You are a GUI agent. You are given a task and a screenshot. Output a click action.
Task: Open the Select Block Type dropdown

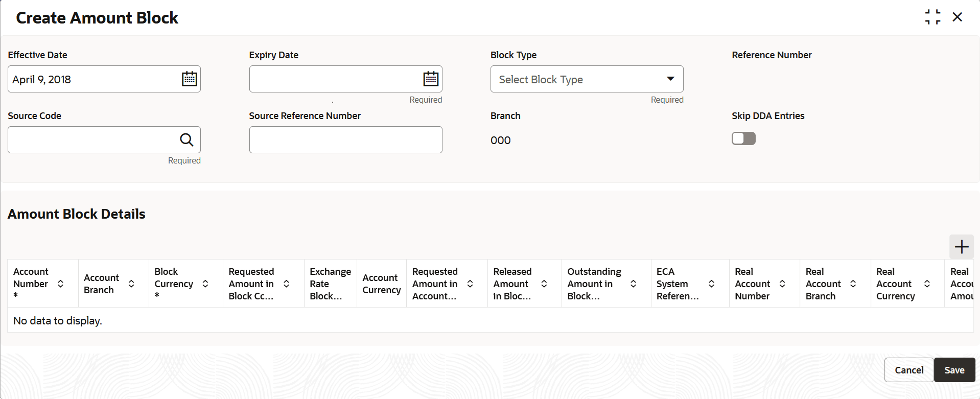[587, 79]
